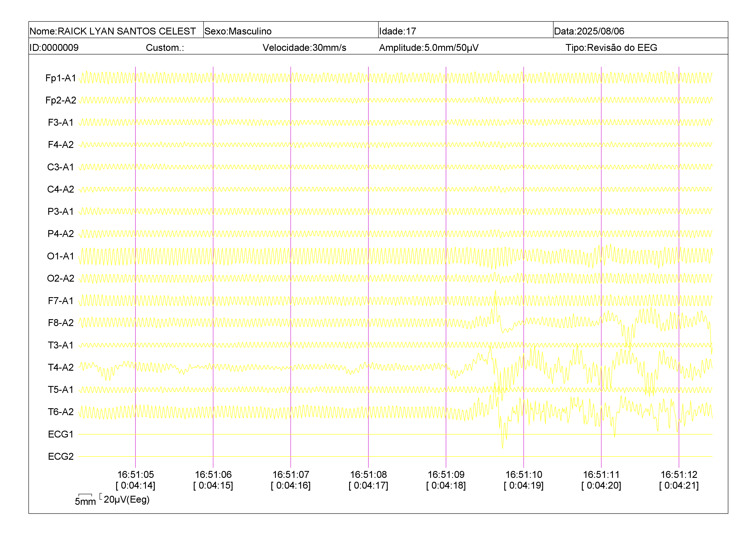The image size is (756, 535).
Task: Select the ID:0000009 text
Action: (54, 47)
